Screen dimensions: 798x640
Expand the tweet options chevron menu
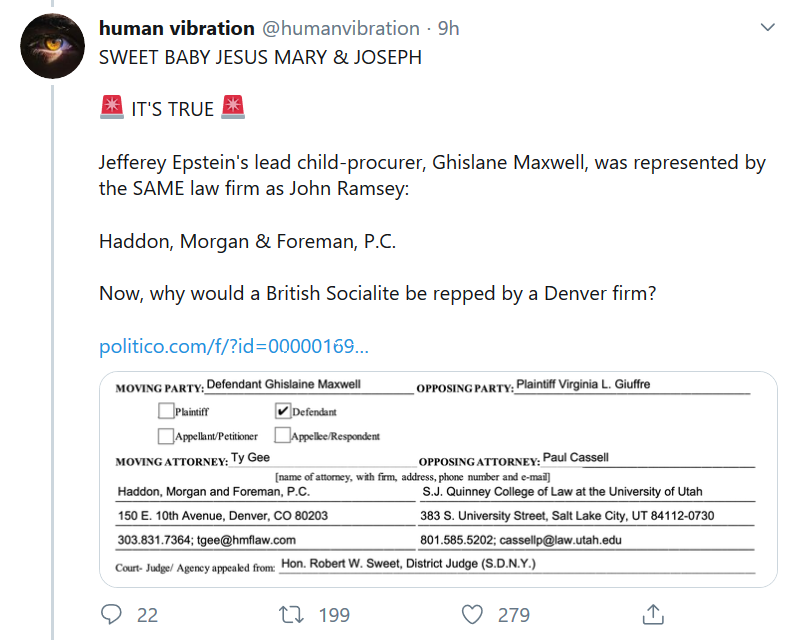coord(767,27)
